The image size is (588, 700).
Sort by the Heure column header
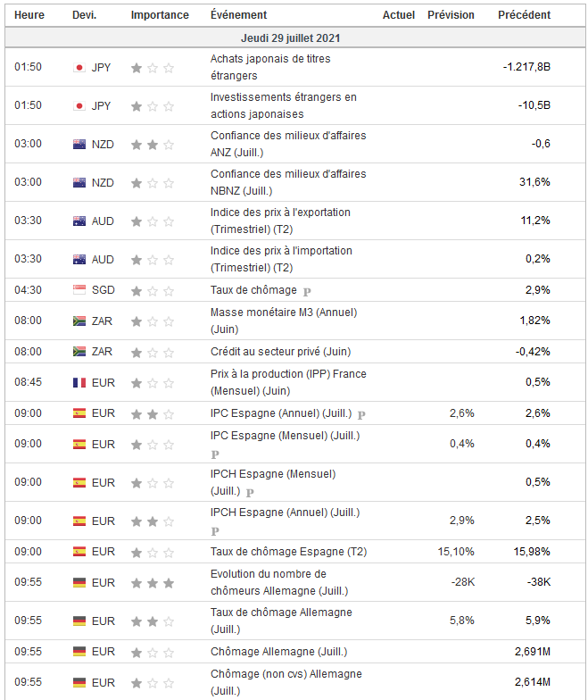[29, 15]
